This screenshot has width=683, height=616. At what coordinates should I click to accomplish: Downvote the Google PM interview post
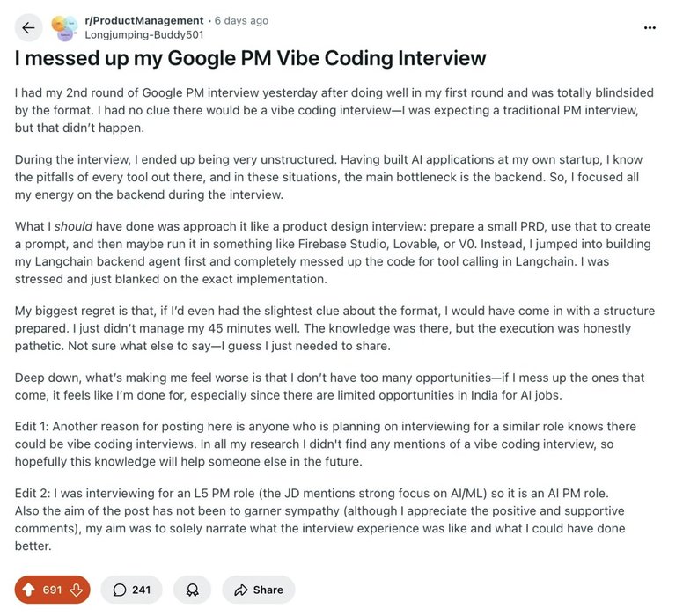click(77, 590)
